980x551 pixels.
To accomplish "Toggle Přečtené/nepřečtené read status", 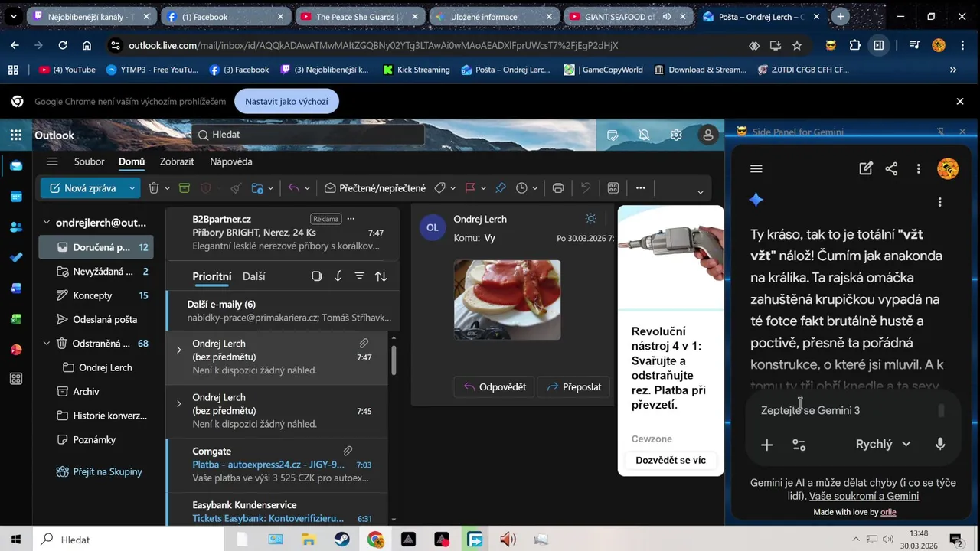I will tap(375, 188).
